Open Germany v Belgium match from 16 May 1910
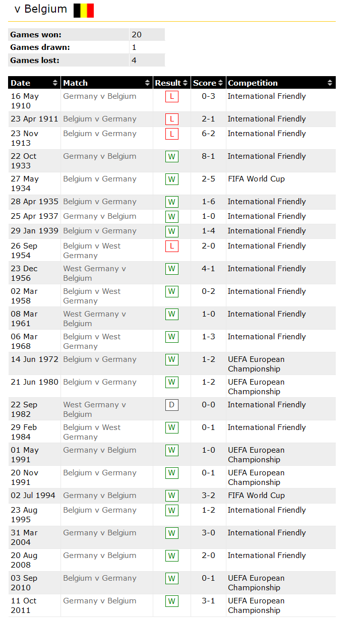 pyautogui.click(x=99, y=96)
